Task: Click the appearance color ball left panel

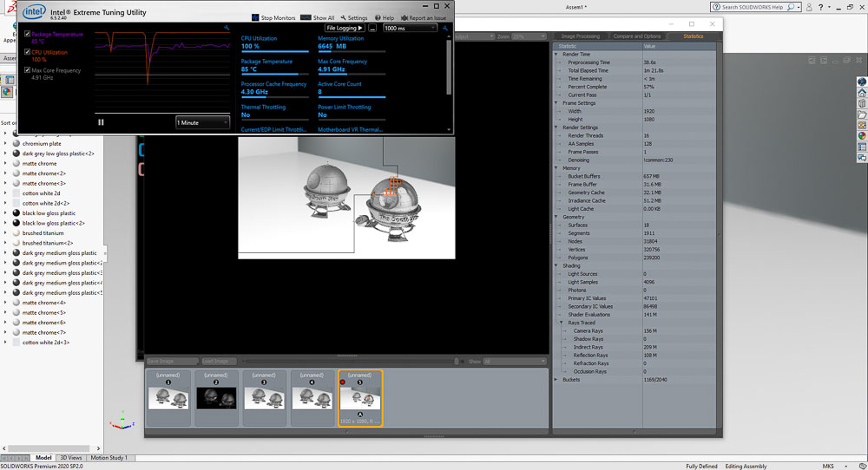Action: point(7,92)
